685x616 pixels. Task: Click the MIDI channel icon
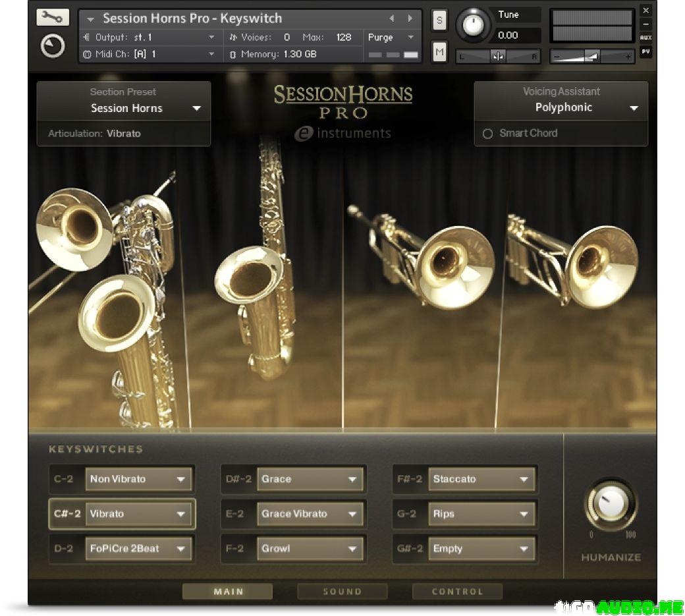point(87,54)
